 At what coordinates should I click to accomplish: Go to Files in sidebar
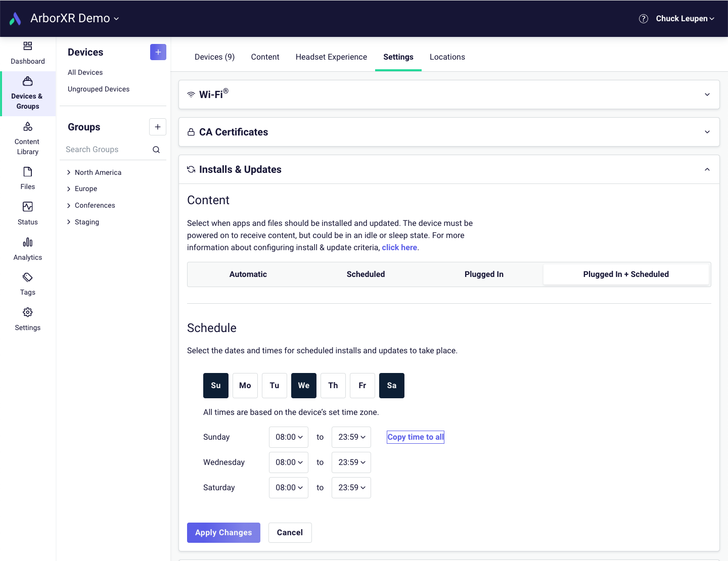pyautogui.click(x=28, y=172)
